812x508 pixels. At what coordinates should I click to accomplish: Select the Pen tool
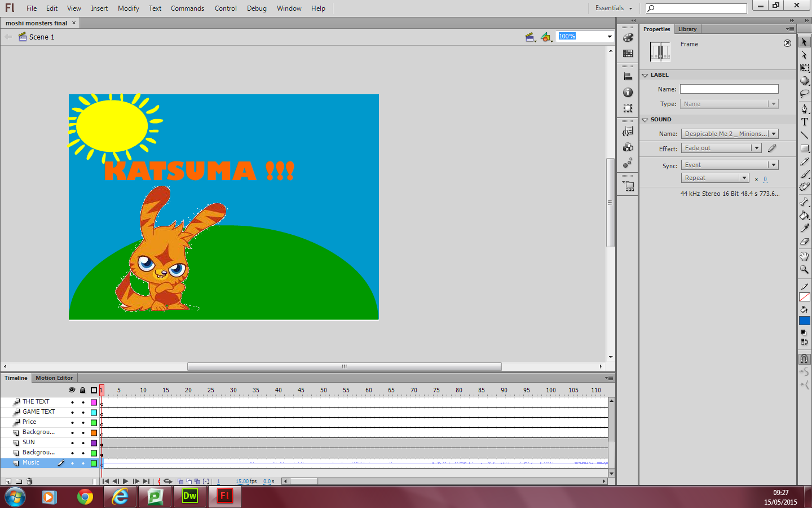coord(805,108)
